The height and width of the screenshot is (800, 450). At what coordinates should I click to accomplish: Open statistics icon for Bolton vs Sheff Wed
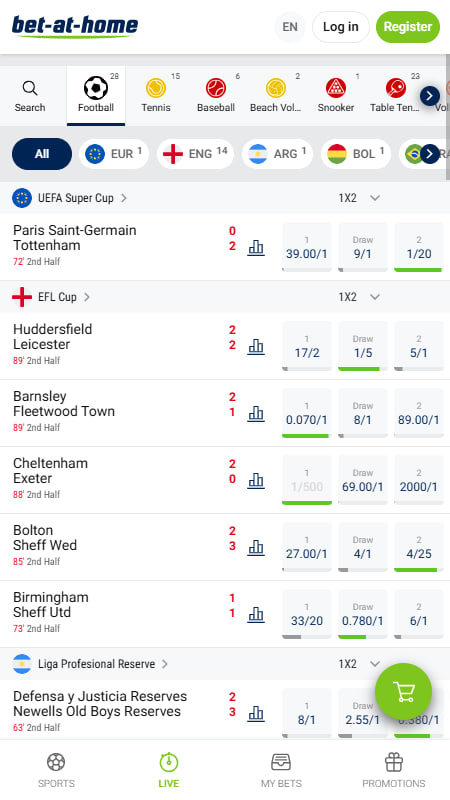256,548
